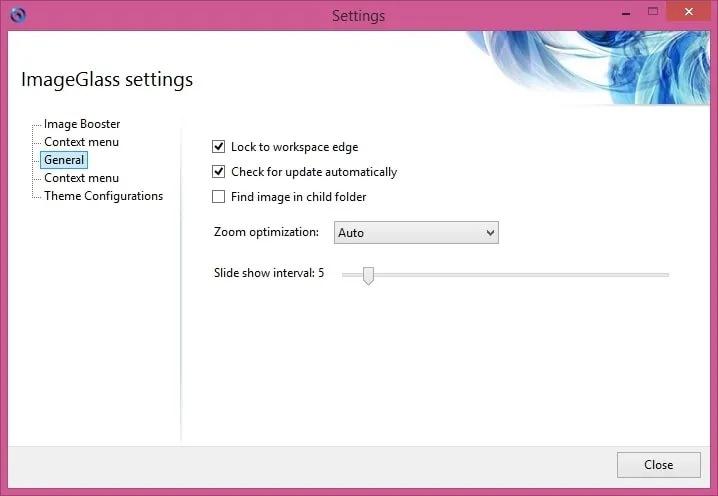Click the ImageGlass settings heading

click(107, 80)
